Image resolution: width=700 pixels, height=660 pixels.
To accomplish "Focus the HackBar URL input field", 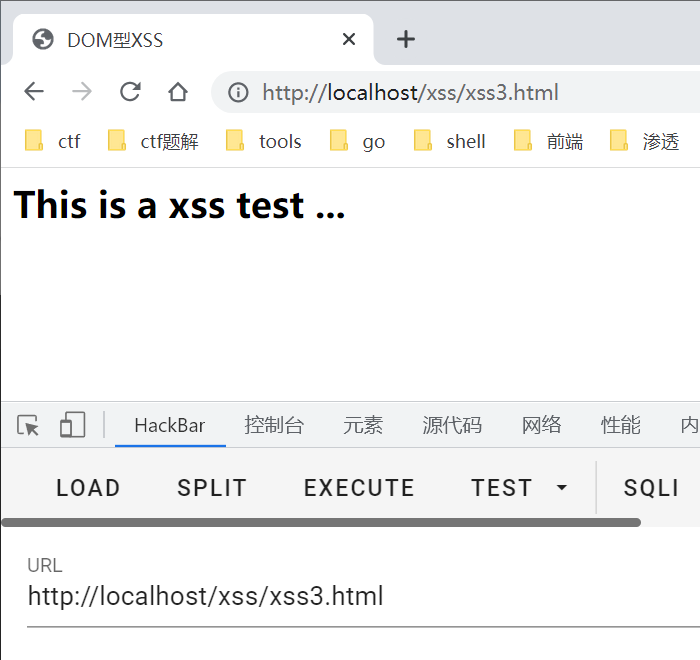I will click(x=363, y=596).
